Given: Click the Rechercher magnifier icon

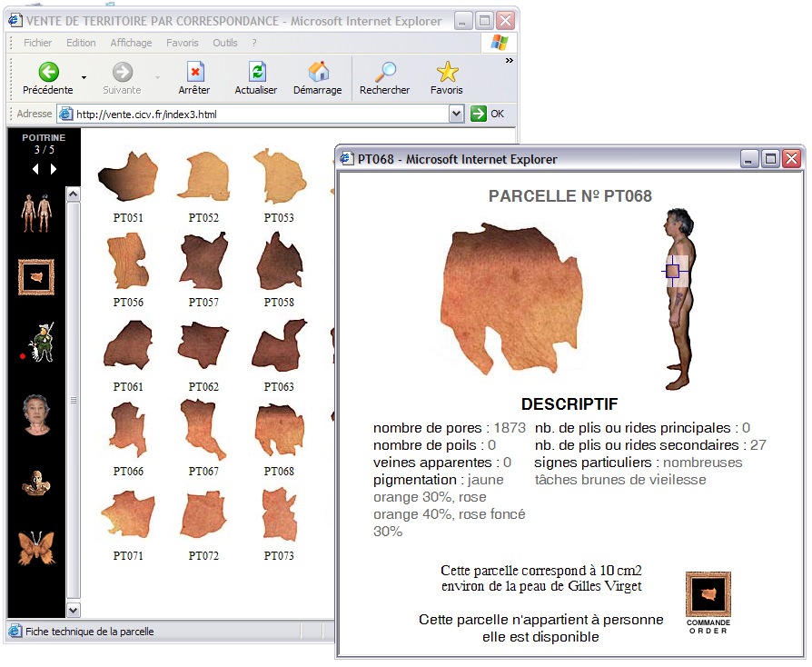Looking at the screenshot, I should [x=385, y=72].
